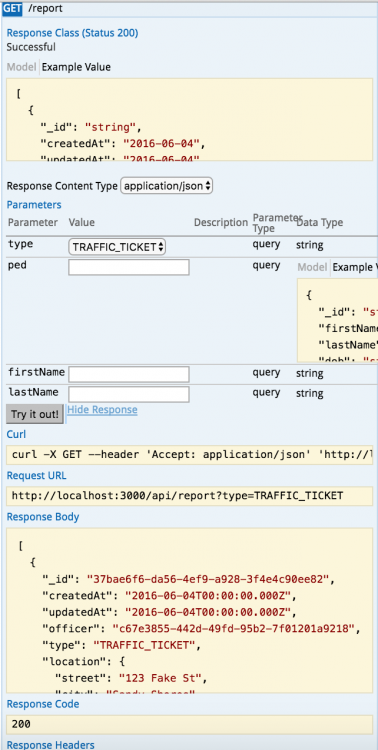Viewport: 378px width, 750px height.
Task: Click the Request URL heading
Action: click(x=36, y=475)
